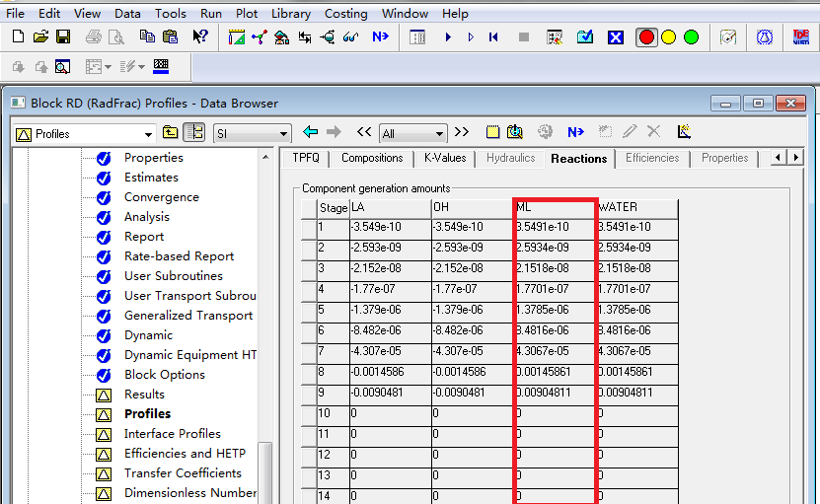Image resolution: width=820 pixels, height=504 pixels.
Task: Toggle the tree view display button
Action: 193,132
